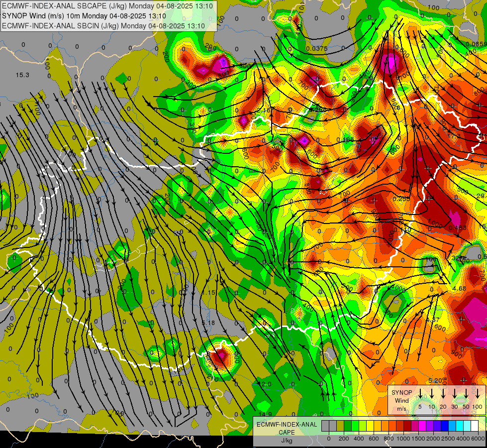487x448 pixels.
Task: Click the '2500' tick in CAPE legend
Action: [448, 439]
